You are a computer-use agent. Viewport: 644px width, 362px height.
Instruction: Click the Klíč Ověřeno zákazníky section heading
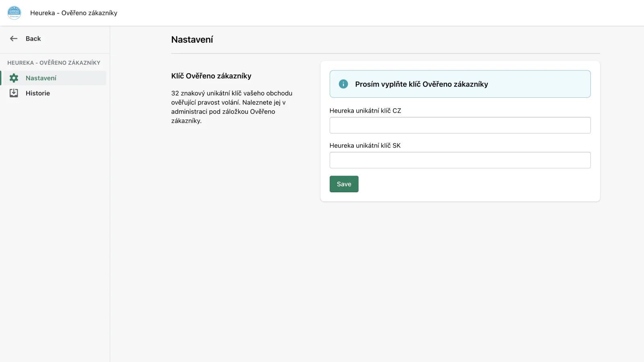tap(211, 76)
